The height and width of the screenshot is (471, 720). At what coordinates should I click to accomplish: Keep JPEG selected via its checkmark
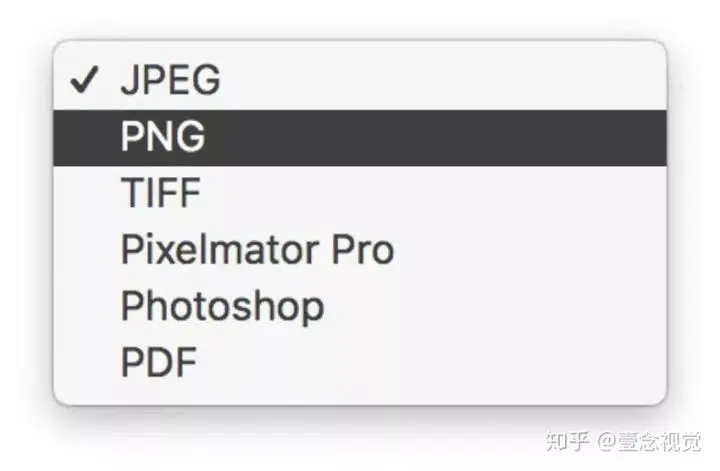tap(84, 80)
